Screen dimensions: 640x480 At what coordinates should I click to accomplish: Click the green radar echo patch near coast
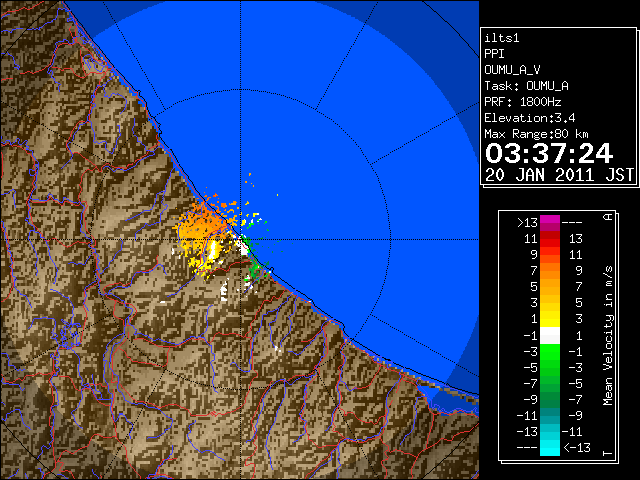coord(256,269)
